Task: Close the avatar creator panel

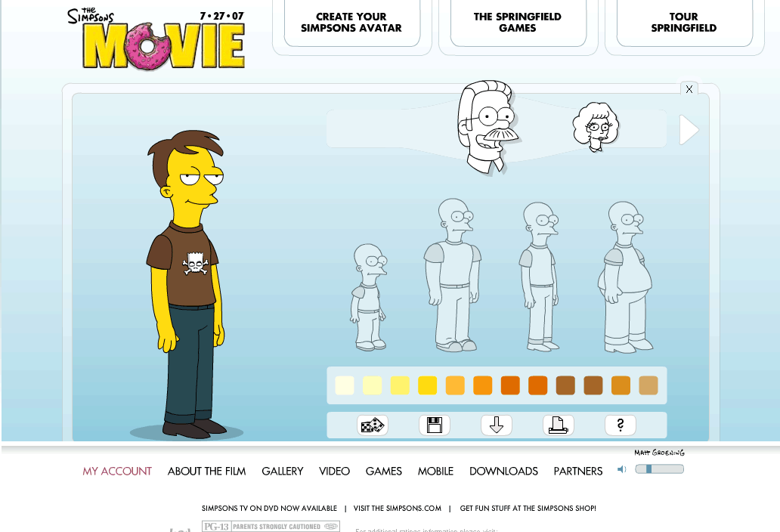Action: click(x=689, y=89)
